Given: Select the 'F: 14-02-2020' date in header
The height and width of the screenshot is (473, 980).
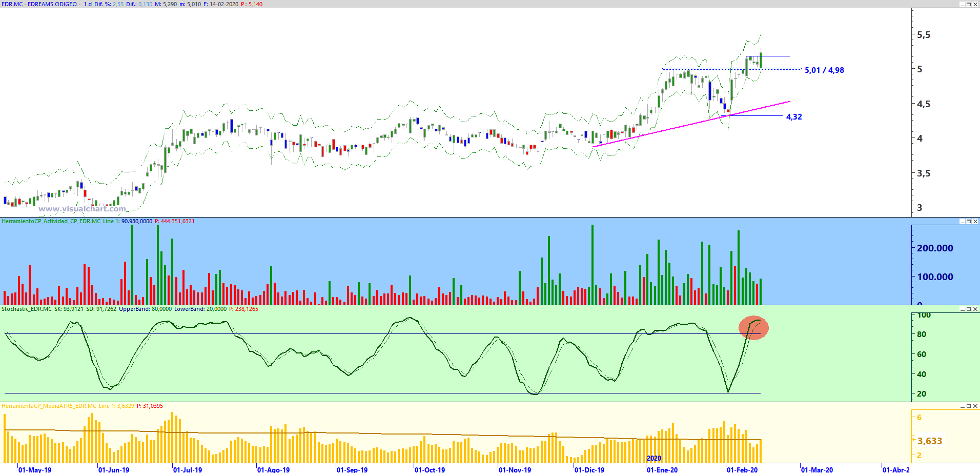Looking at the screenshot, I should pyautogui.click(x=221, y=4).
